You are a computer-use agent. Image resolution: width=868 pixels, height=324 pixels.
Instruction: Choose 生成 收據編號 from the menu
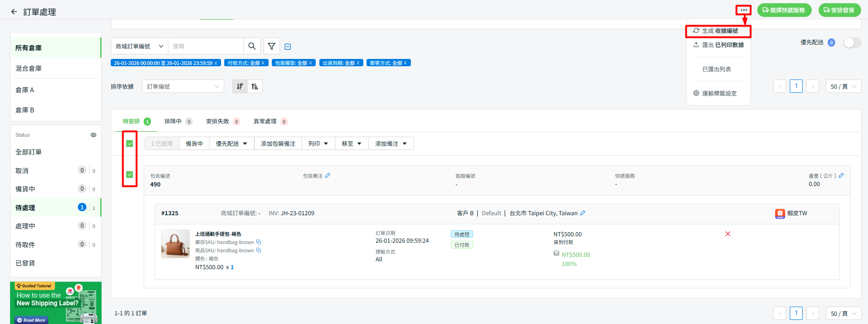[x=718, y=31]
